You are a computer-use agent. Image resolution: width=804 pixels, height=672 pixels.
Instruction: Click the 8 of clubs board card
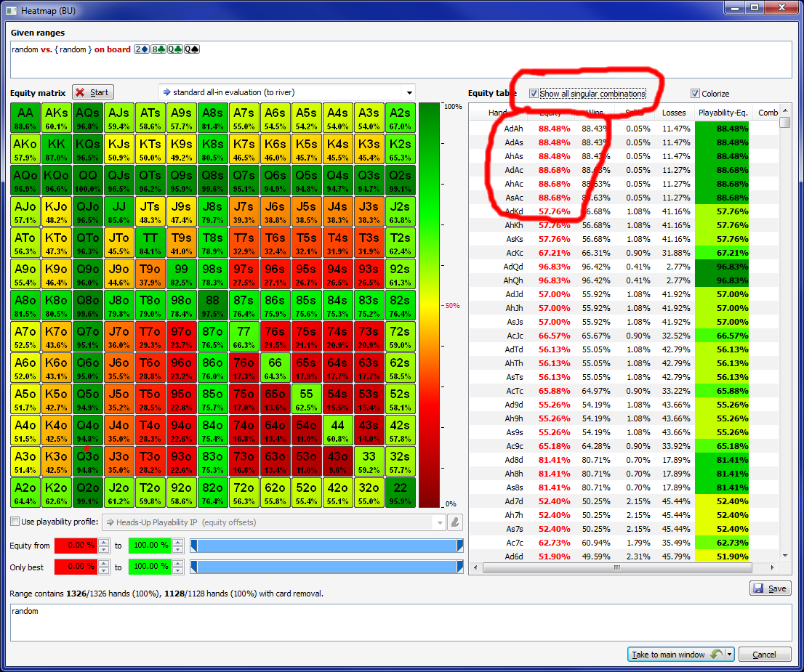[158, 49]
